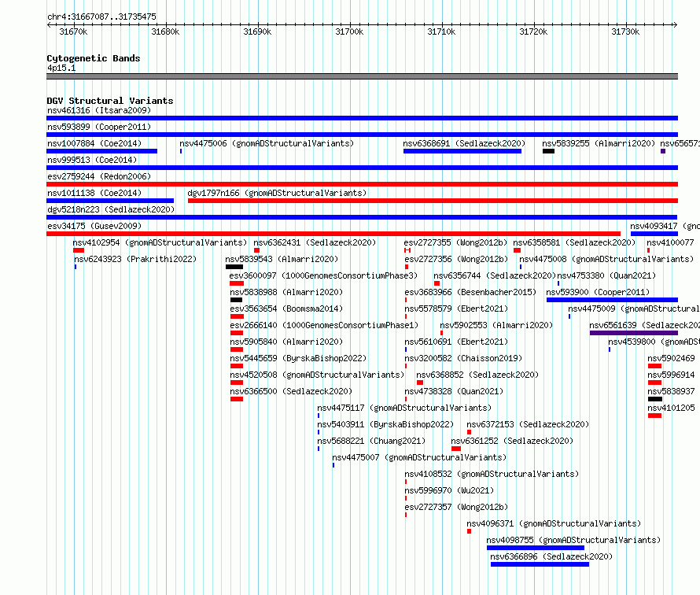Select nsv593900 (Cooper2011) label
Screen dimensions: 700x595
click(598, 292)
